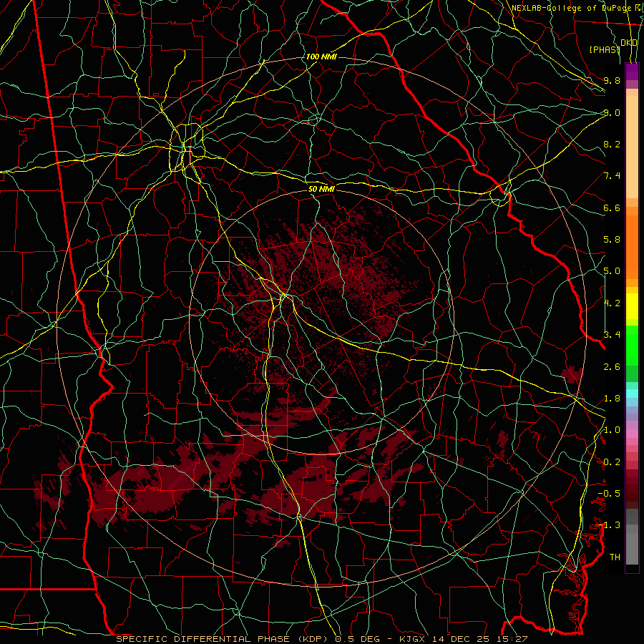Click the 5.0 value on the color scale

[612, 271]
